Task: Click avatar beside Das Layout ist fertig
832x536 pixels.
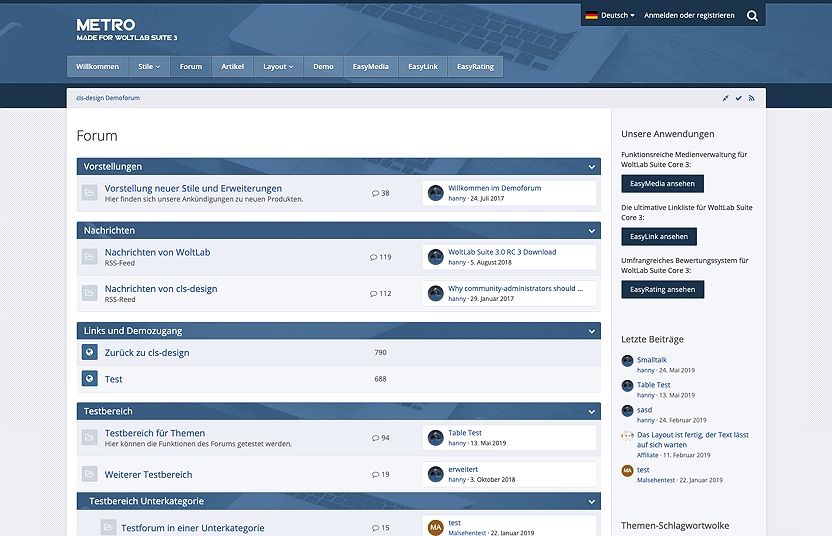Action: [x=627, y=436]
